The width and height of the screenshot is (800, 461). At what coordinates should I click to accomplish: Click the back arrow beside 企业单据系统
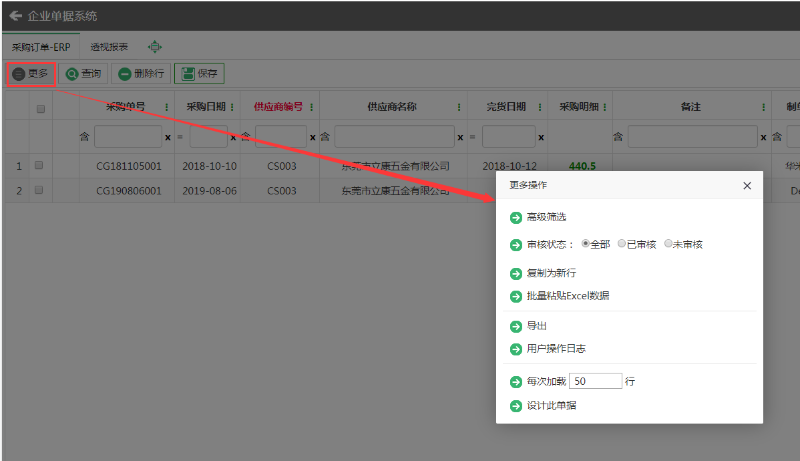coord(15,16)
